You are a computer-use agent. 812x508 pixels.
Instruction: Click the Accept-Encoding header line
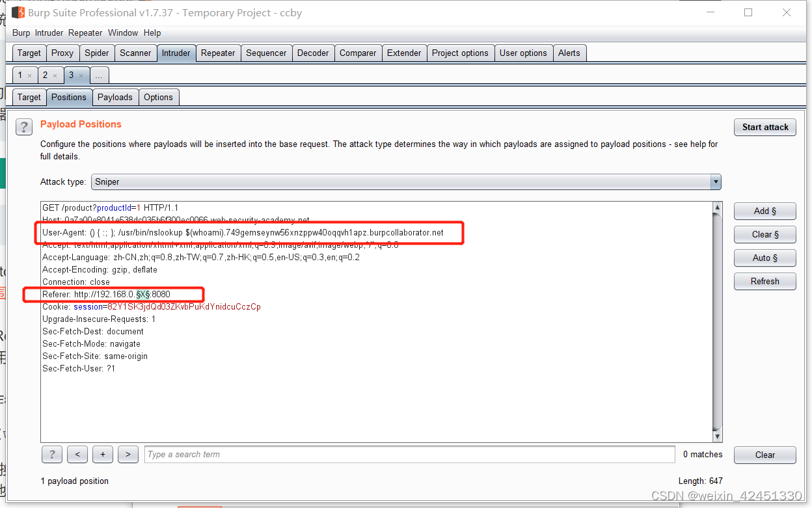coord(100,270)
